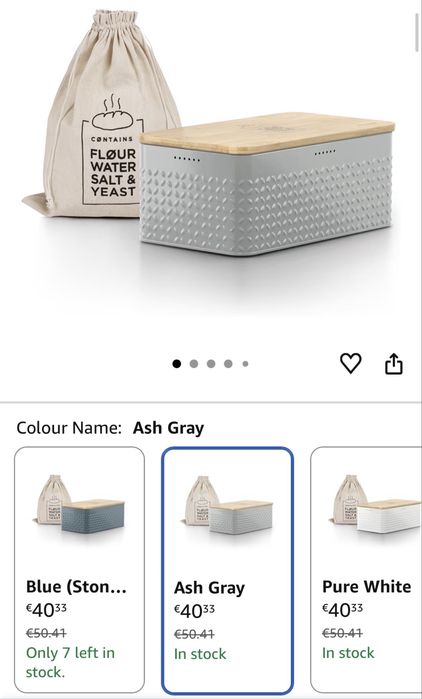The image size is (422, 699).
Task: Click 'Only 7 left in stock' text
Action: click(x=70, y=662)
